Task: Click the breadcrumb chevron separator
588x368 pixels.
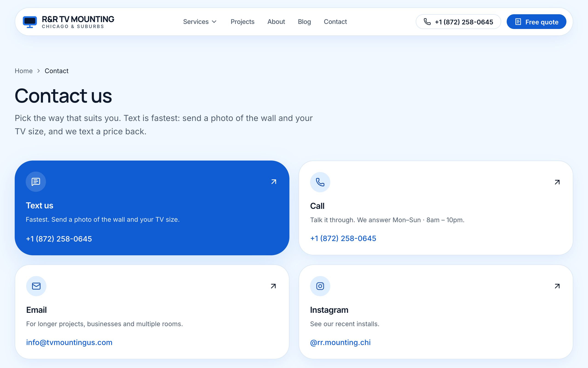Action: tap(39, 71)
